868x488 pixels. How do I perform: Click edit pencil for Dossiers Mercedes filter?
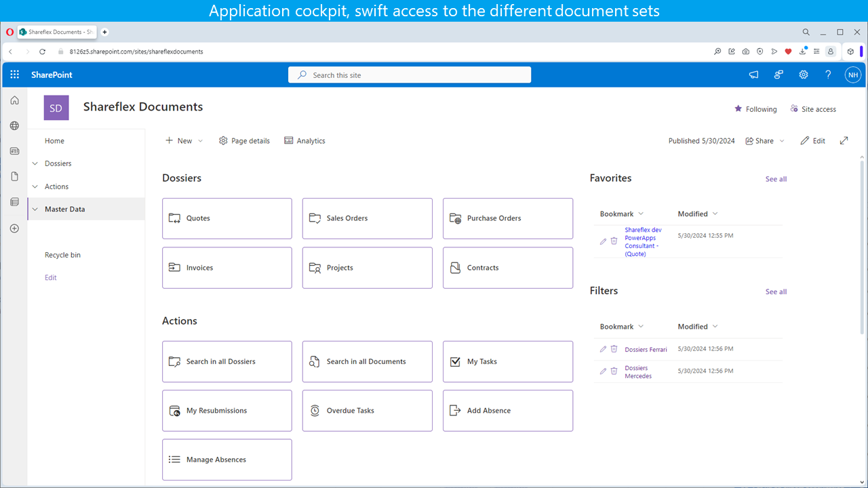tap(603, 371)
